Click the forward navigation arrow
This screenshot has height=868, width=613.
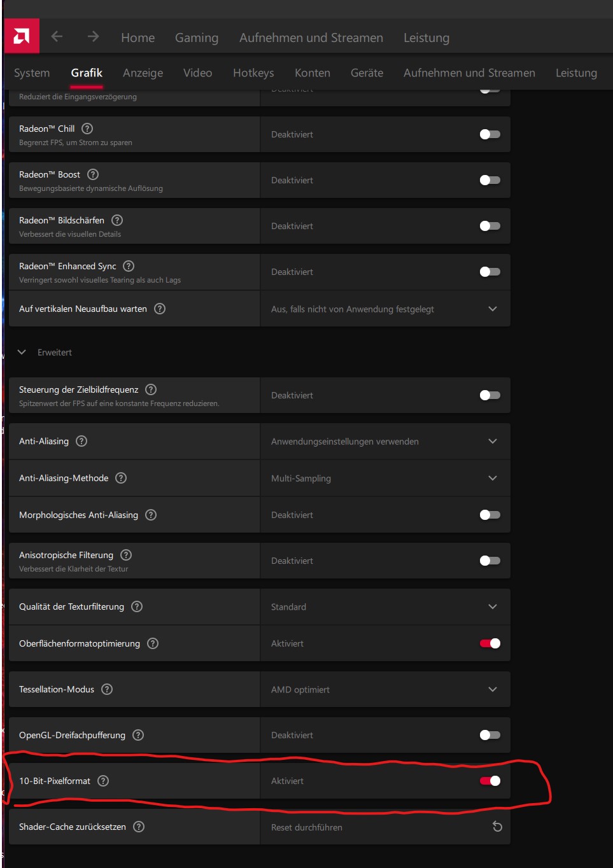click(93, 37)
